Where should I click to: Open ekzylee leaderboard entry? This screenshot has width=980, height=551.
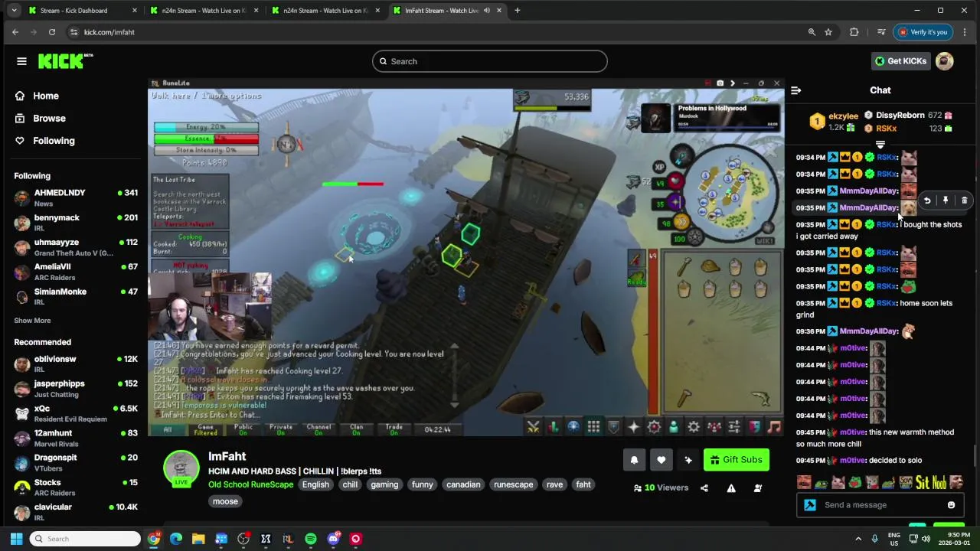coord(835,122)
